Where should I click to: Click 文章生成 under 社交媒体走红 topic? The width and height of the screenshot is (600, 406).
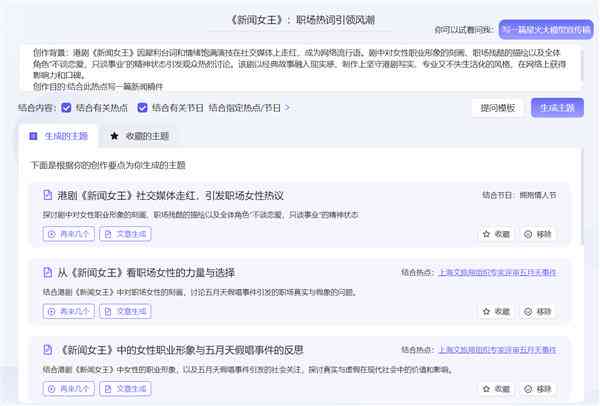pyautogui.click(x=126, y=234)
